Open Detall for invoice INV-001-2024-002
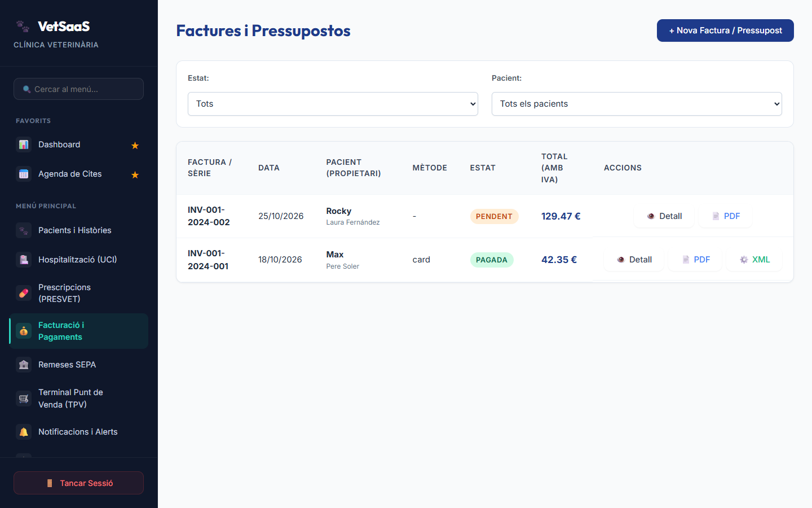Screen dimensions: 812x508 664,216
